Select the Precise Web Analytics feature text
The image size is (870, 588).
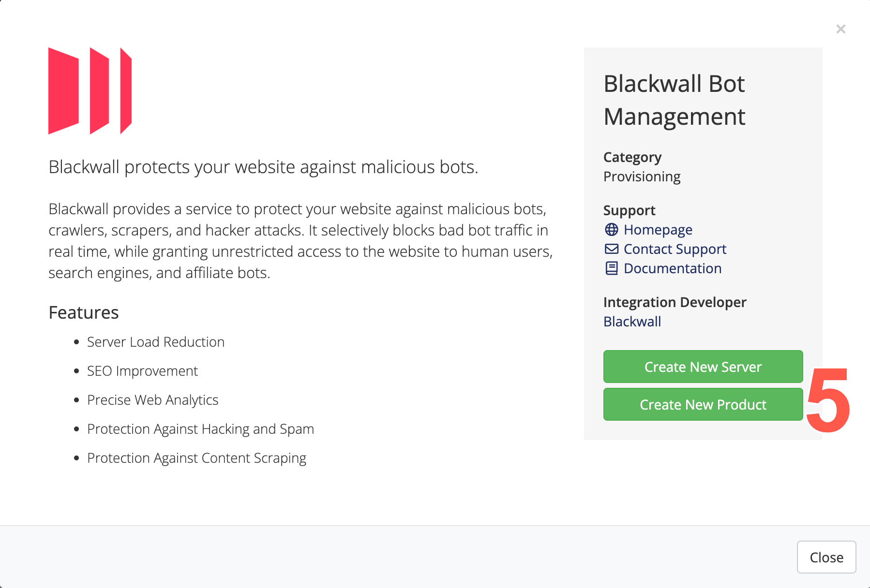[152, 400]
